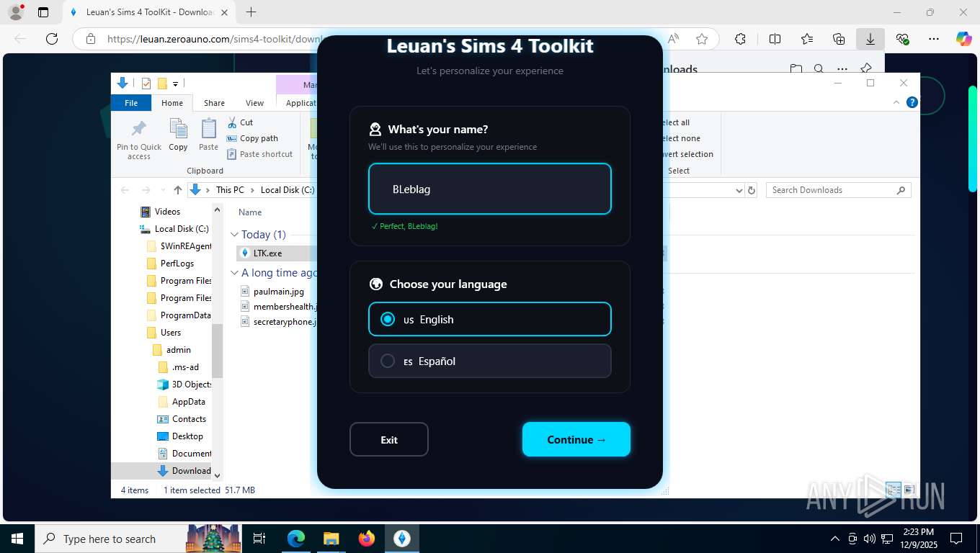Viewport: 980px width, 553px height.
Task: Open the address bar history dropdown
Action: click(x=739, y=190)
